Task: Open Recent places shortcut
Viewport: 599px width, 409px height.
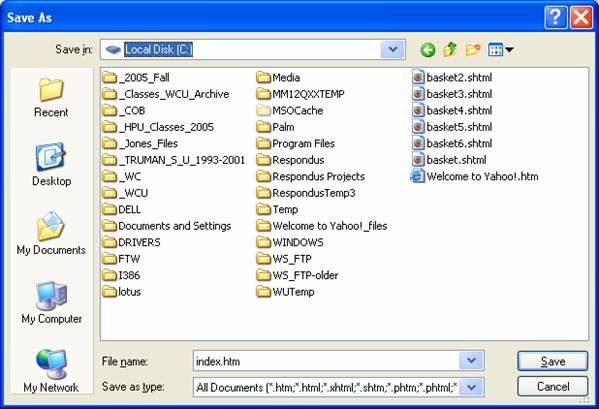Action: (x=51, y=98)
